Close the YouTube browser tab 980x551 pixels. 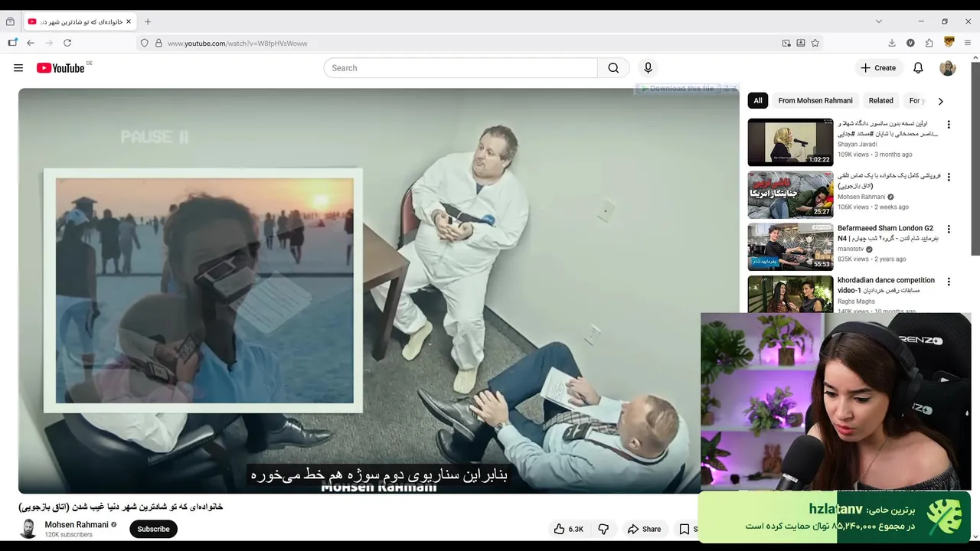click(x=128, y=21)
